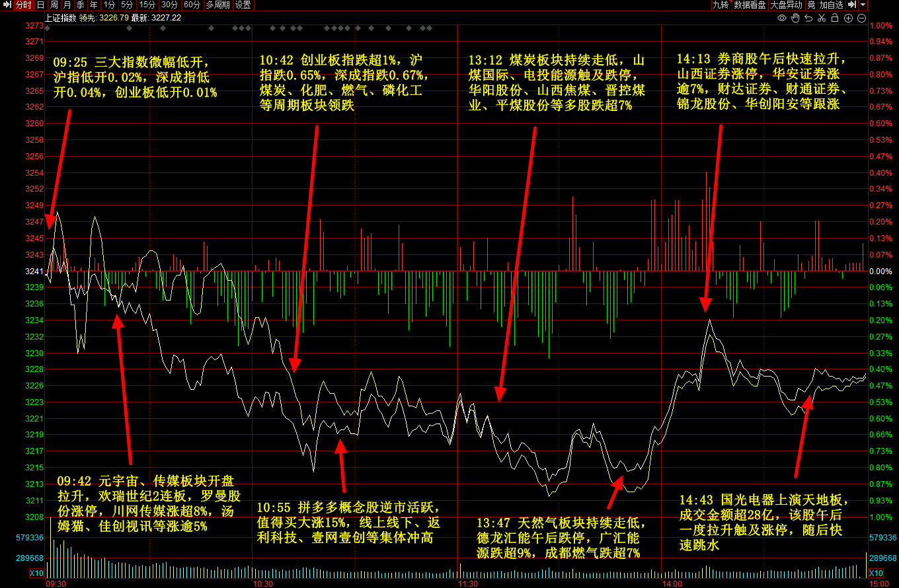Click the 加自选 add-to-watchlist button
The width and height of the screenshot is (899, 588).
pyautogui.click(x=832, y=5)
